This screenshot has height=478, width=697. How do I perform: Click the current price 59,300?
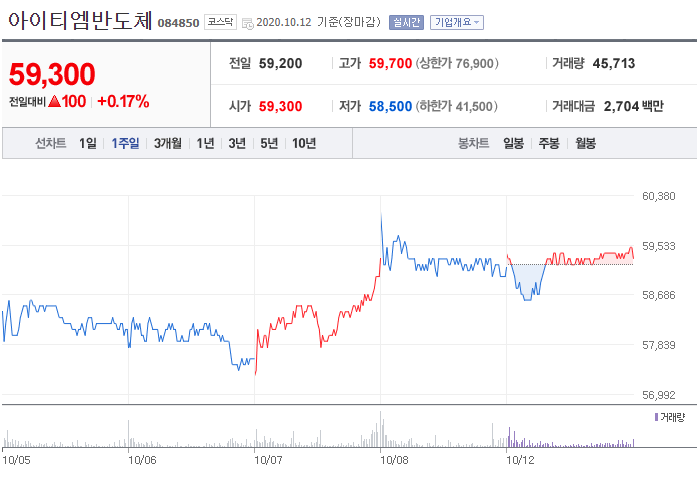pos(52,74)
